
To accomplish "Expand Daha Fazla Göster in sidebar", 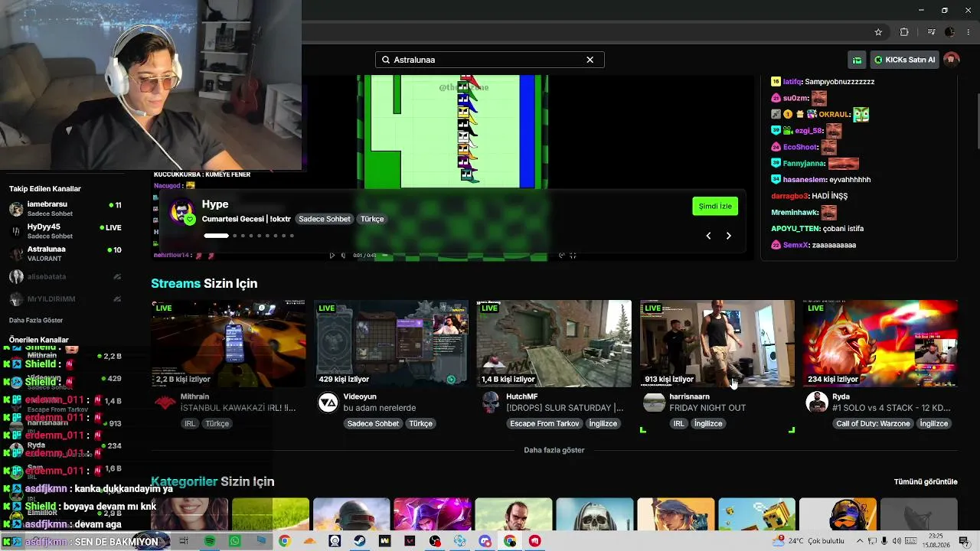I will point(36,320).
